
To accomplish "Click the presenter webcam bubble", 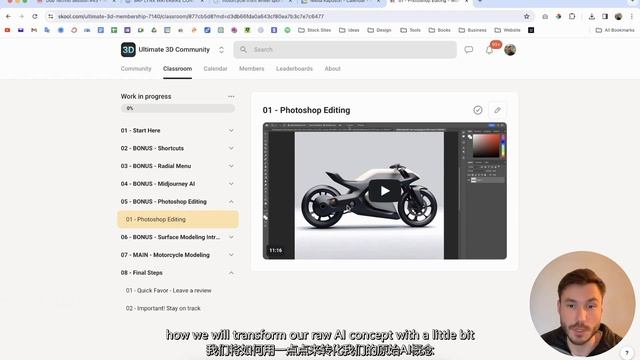I will coord(582,304).
